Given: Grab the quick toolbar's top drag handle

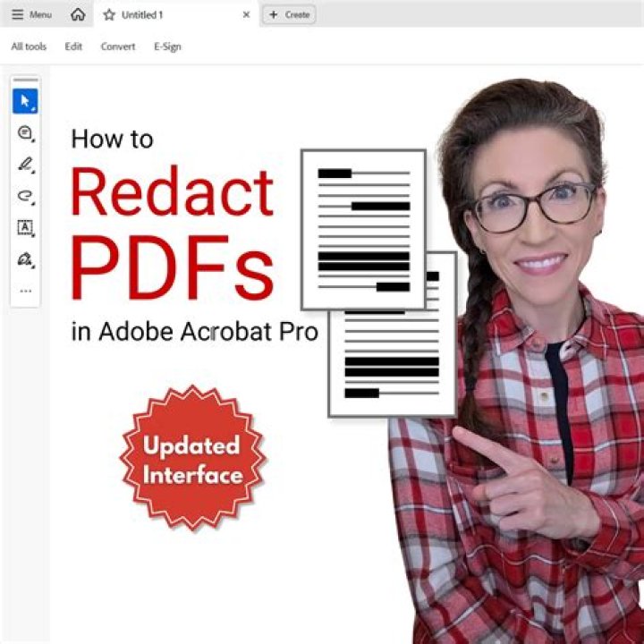Looking at the screenshot, I should [25, 80].
